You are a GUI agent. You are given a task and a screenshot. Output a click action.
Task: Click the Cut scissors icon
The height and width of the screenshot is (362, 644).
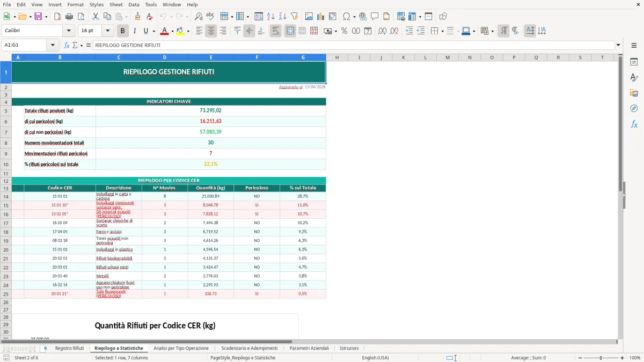coord(95,17)
